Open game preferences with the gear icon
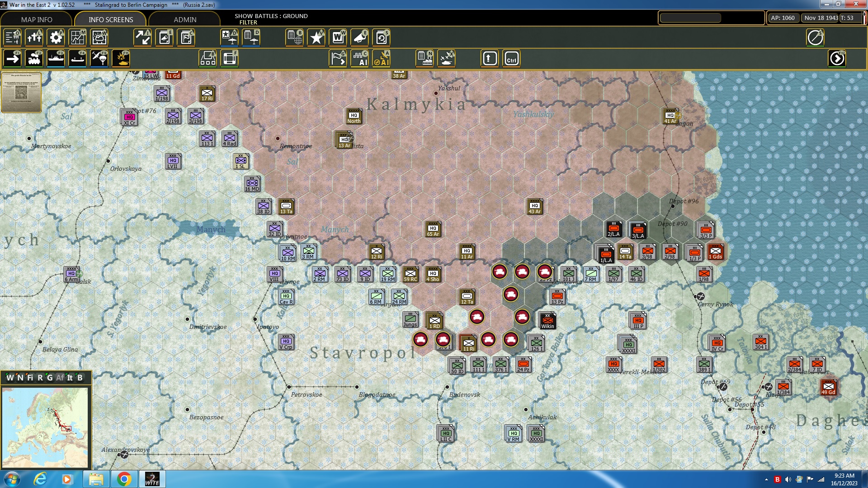 pyautogui.click(x=56, y=38)
